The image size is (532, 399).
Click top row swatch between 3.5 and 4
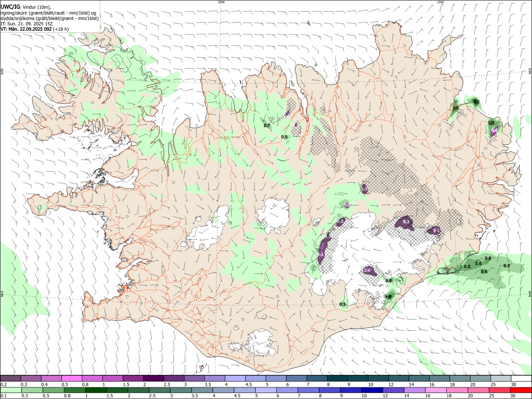tap(214, 378)
